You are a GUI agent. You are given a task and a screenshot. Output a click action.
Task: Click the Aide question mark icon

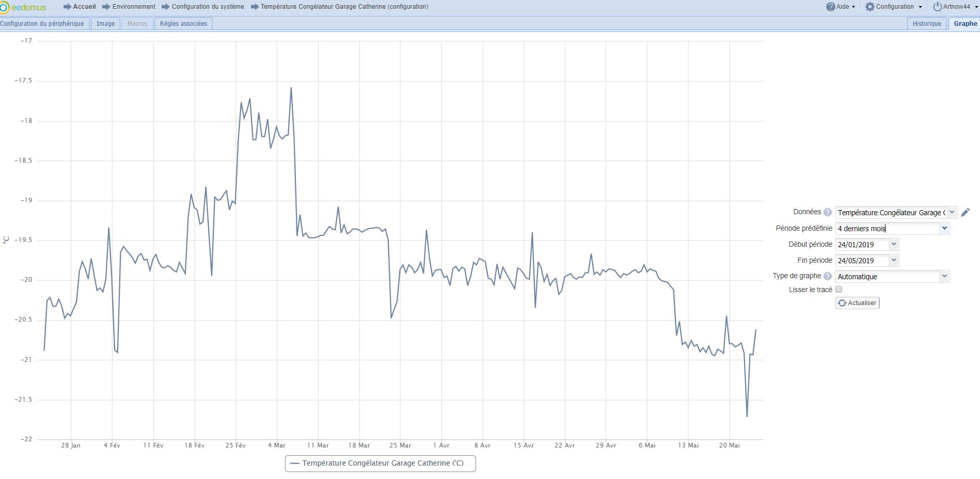831,7
